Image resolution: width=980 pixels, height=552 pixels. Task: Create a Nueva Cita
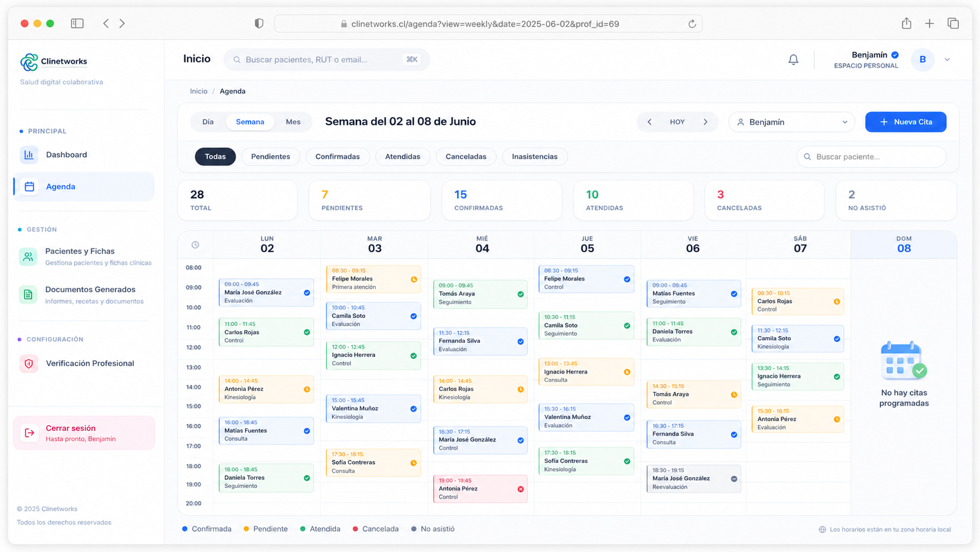pos(906,122)
